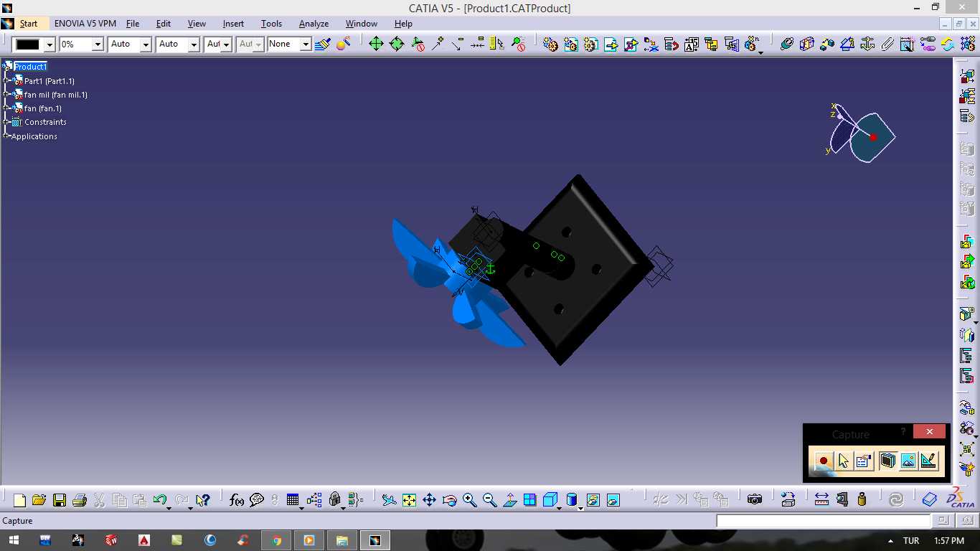Open Capture options icon
Image resolution: width=980 pixels, height=551 pixels.
pos(864,461)
